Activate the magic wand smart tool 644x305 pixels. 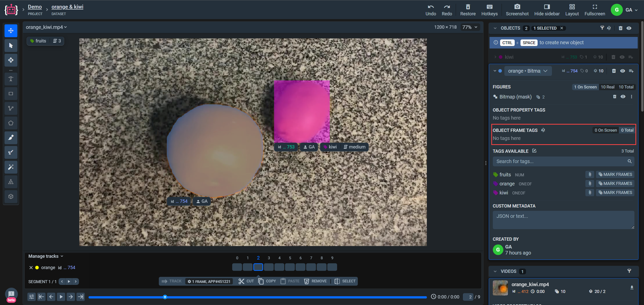click(x=11, y=167)
